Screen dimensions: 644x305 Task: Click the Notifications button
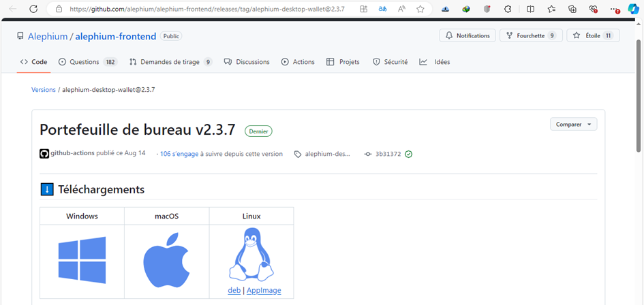pos(467,35)
